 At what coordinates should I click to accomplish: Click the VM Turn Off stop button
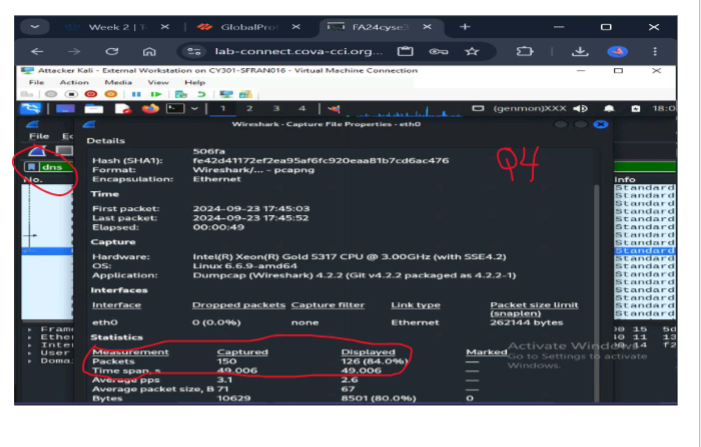coord(71,94)
